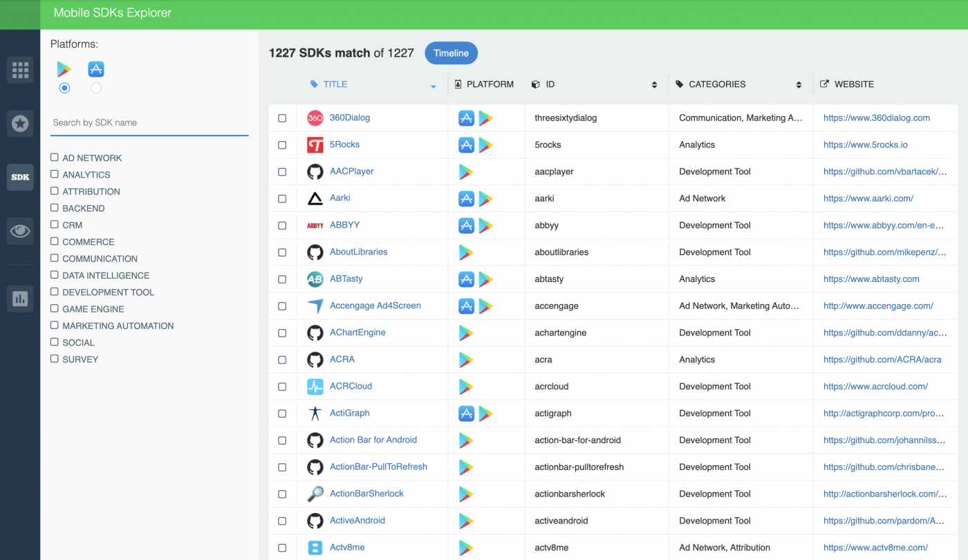Tick the GAME ENGINE filter checkbox
Image resolution: width=968 pixels, height=560 pixels.
(x=55, y=308)
